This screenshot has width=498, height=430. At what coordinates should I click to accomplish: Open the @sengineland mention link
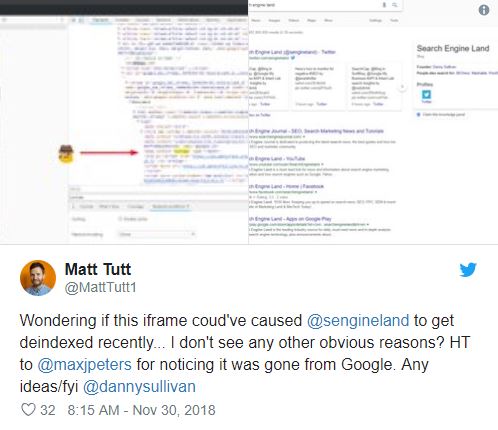[x=358, y=320]
